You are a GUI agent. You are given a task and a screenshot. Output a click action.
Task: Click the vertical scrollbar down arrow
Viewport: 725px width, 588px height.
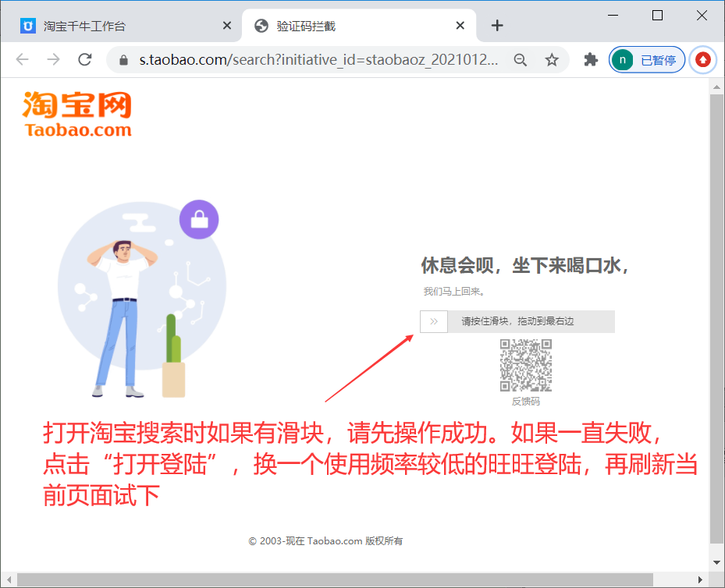716,562
